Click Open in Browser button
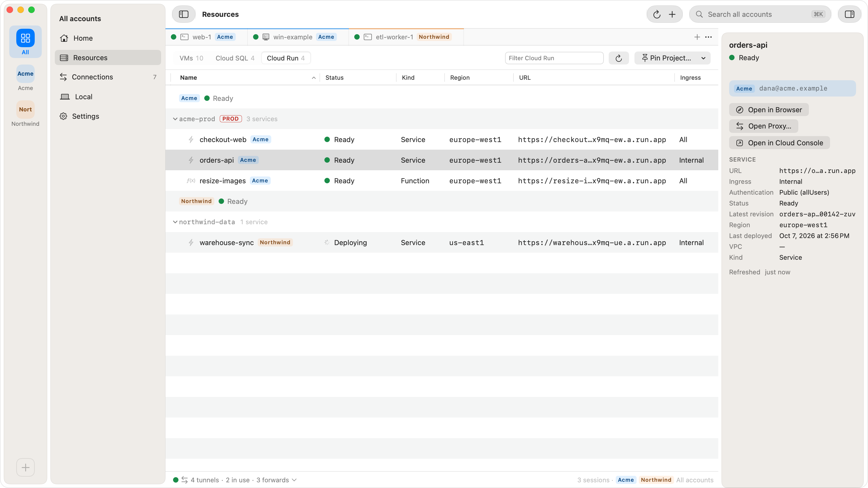 pyautogui.click(x=769, y=110)
